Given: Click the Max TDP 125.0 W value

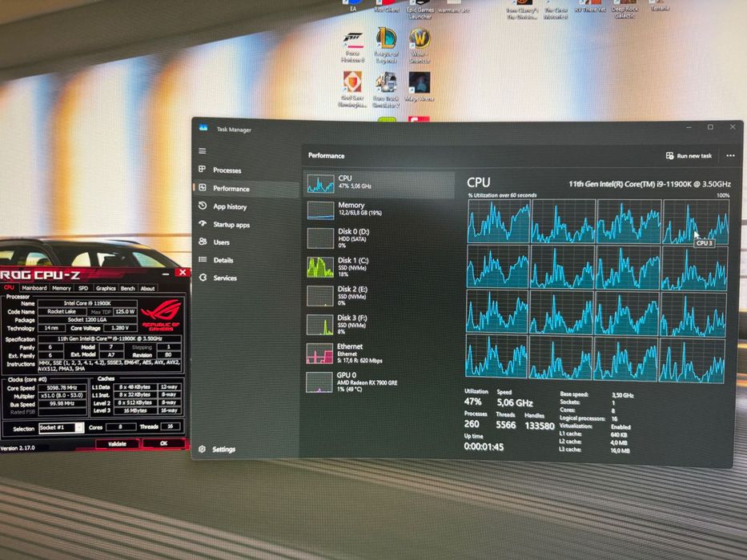Looking at the screenshot, I should tap(125, 311).
